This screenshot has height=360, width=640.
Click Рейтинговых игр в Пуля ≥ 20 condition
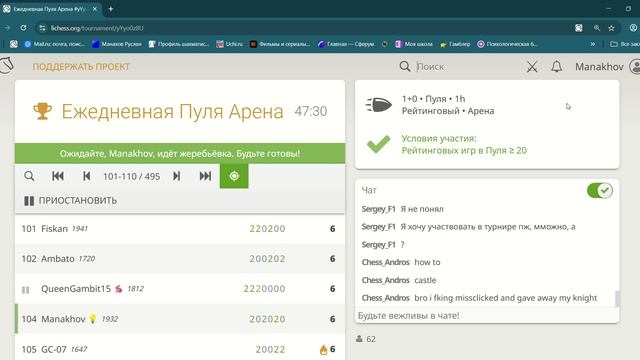(464, 151)
